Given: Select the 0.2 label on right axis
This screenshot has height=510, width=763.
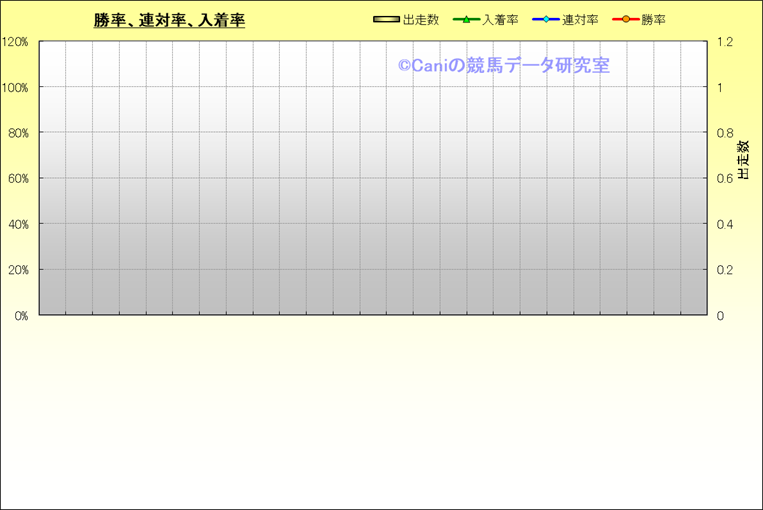Looking at the screenshot, I should pyautogui.click(x=725, y=270).
